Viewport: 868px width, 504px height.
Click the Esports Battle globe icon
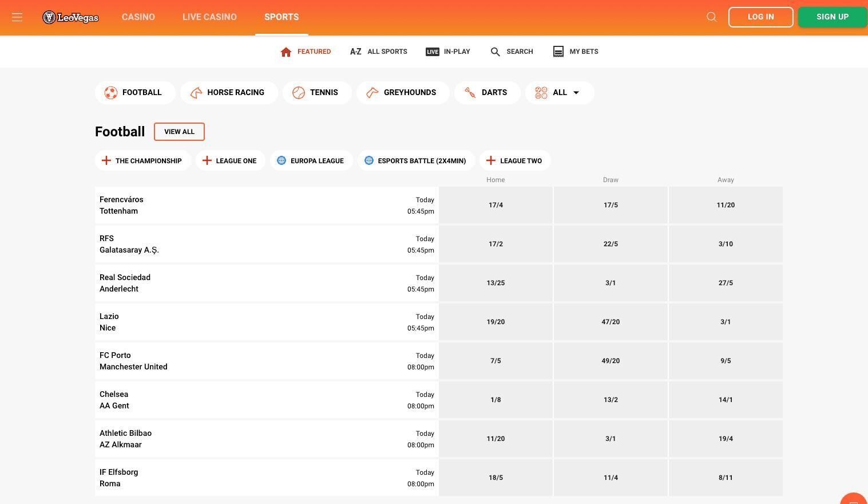coord(369,161)
